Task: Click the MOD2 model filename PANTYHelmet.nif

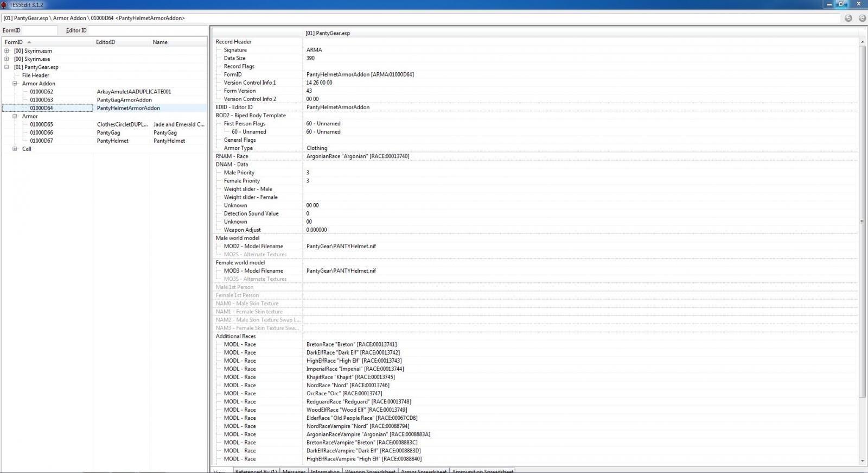Action: [x=341, y=246]
